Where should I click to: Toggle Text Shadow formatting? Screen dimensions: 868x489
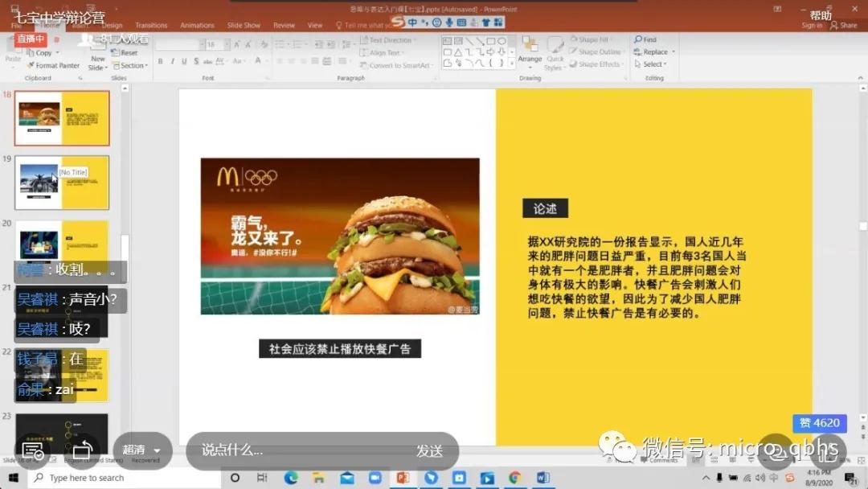pyautogui.click(x=196, y=61)
